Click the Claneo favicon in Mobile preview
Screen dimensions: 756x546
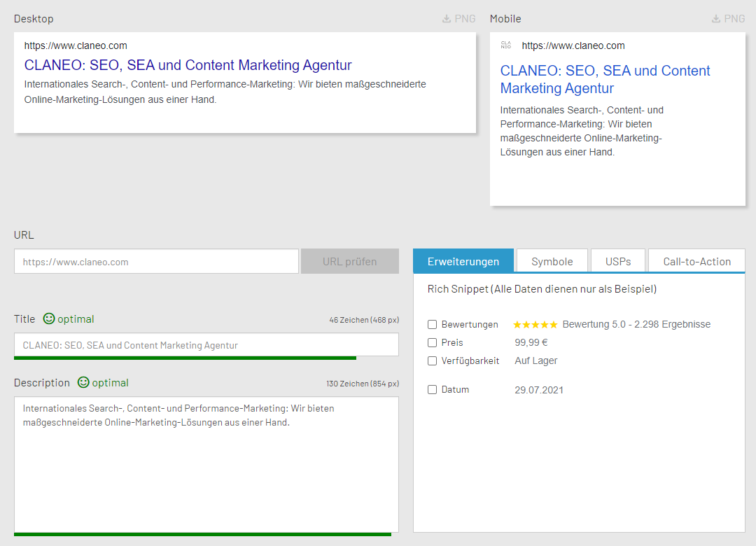pos(506,45)
